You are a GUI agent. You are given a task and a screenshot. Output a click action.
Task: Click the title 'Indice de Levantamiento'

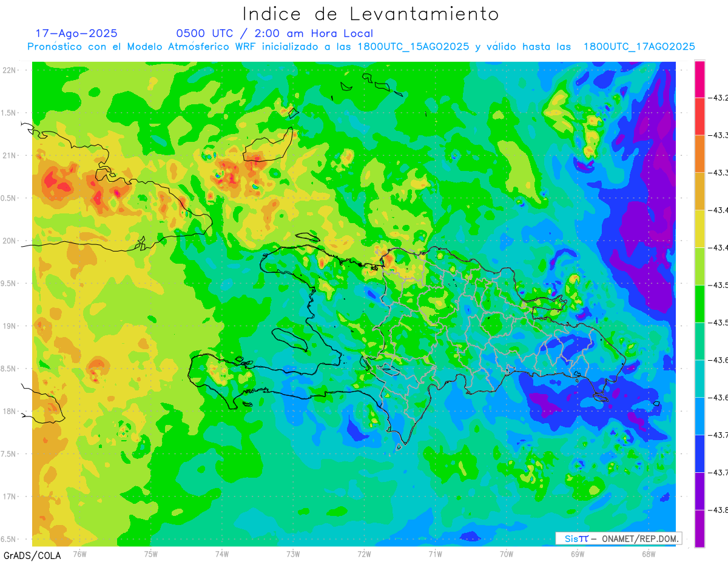click(x=371, y=14)
